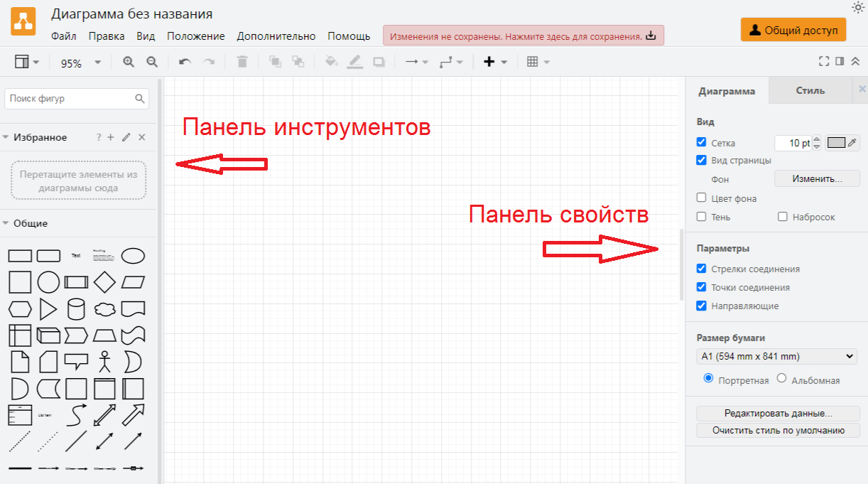Click the Редактировать данные button

[778, 413]
